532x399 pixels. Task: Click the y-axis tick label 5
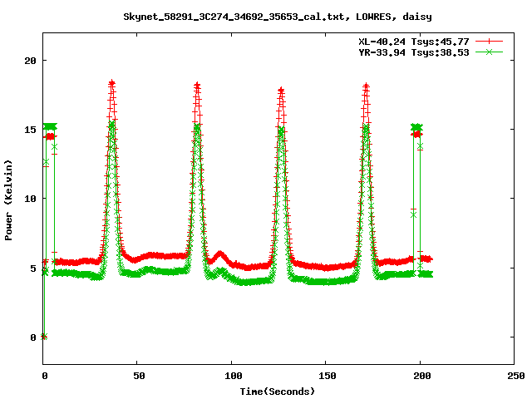33,268
